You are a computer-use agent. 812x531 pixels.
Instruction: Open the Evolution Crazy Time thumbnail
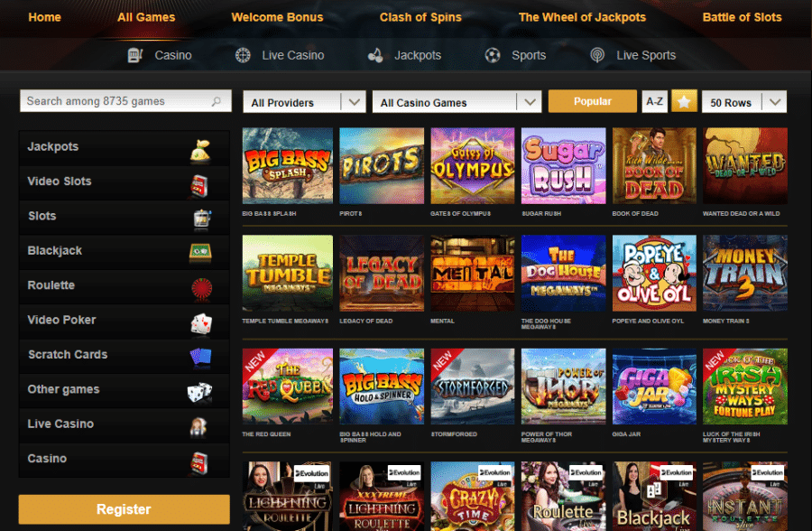click(472, 497)
